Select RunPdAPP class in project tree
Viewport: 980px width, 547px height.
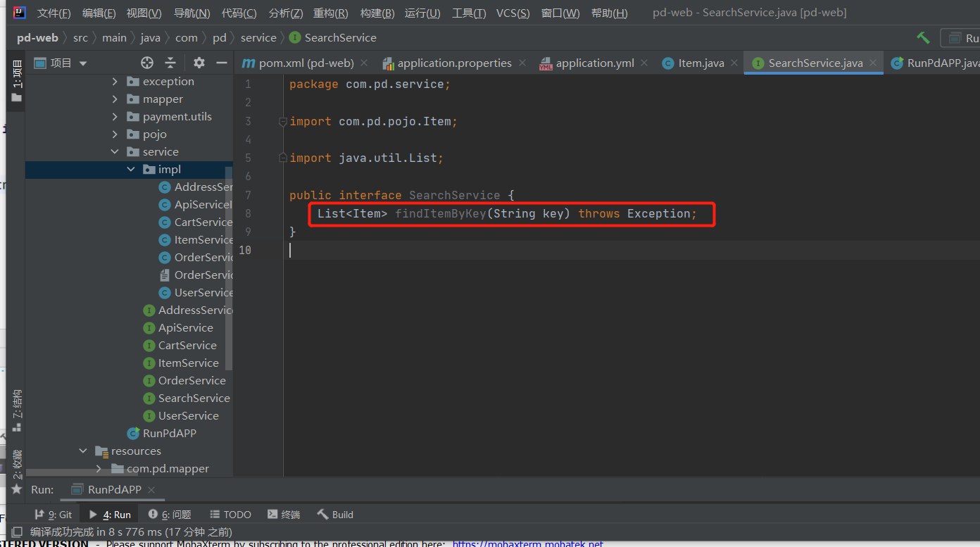(x=162, y=434)
